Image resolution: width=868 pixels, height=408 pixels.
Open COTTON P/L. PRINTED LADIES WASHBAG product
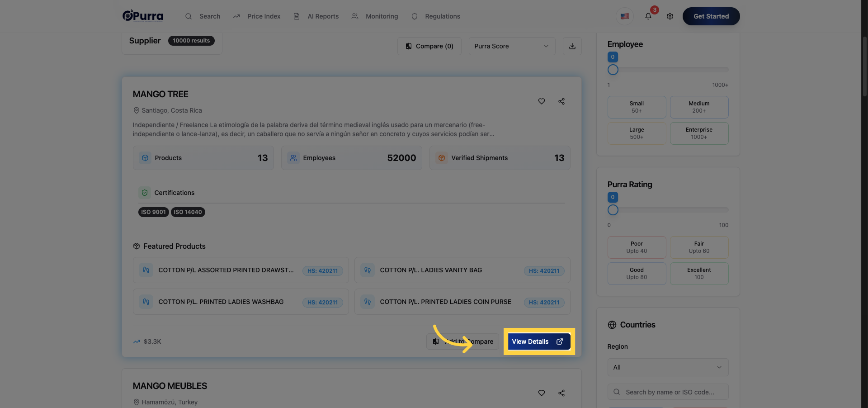click(241, 302)
